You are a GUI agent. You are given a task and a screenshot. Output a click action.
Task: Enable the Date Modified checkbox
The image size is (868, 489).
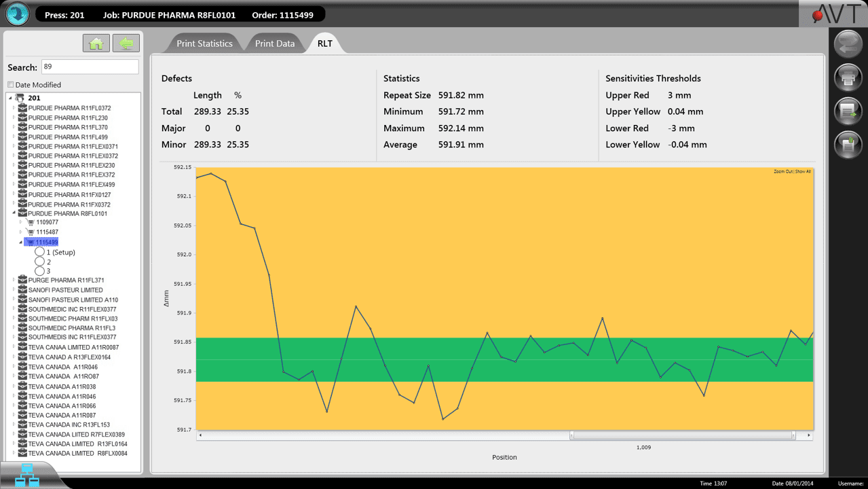[x=10, y=85]
